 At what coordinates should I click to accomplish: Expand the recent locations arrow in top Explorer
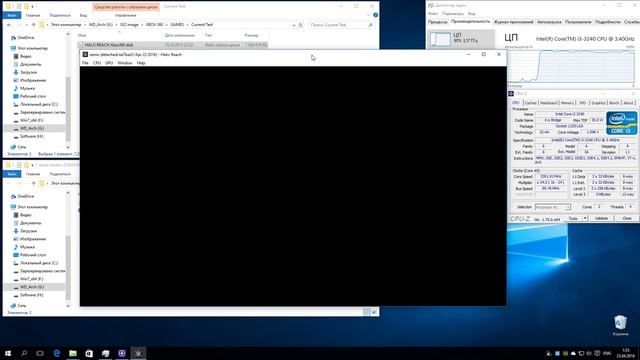[26, 25]
